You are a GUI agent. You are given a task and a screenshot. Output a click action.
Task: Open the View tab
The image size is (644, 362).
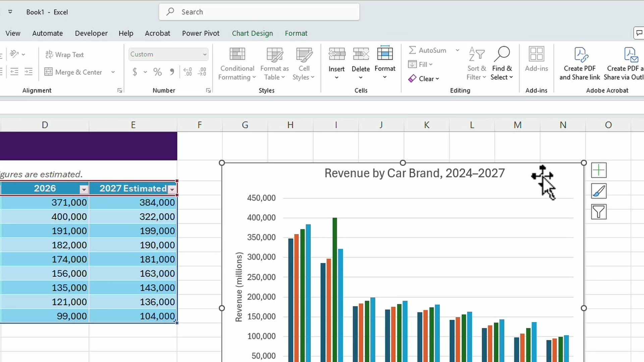tap(13, 33)
